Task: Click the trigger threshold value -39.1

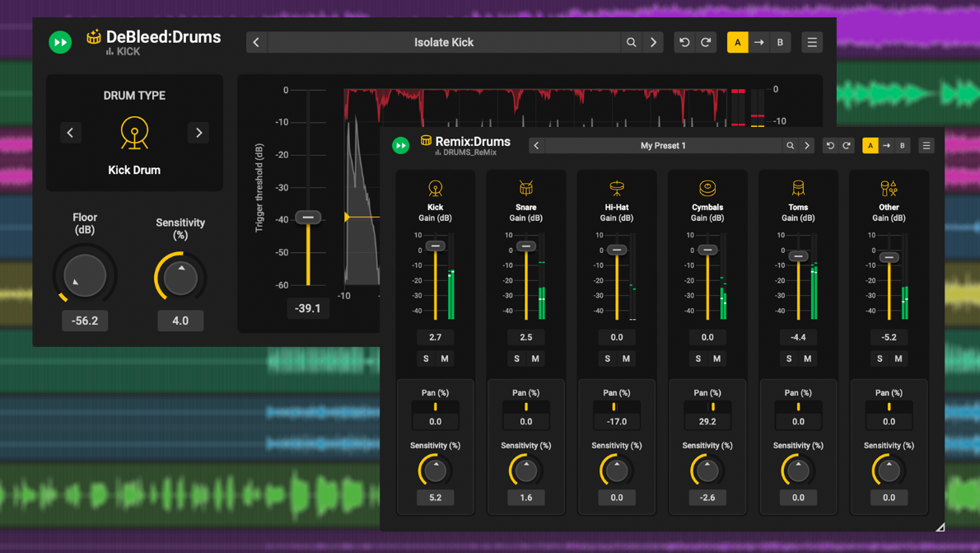Action: click(x=307, y=308)
